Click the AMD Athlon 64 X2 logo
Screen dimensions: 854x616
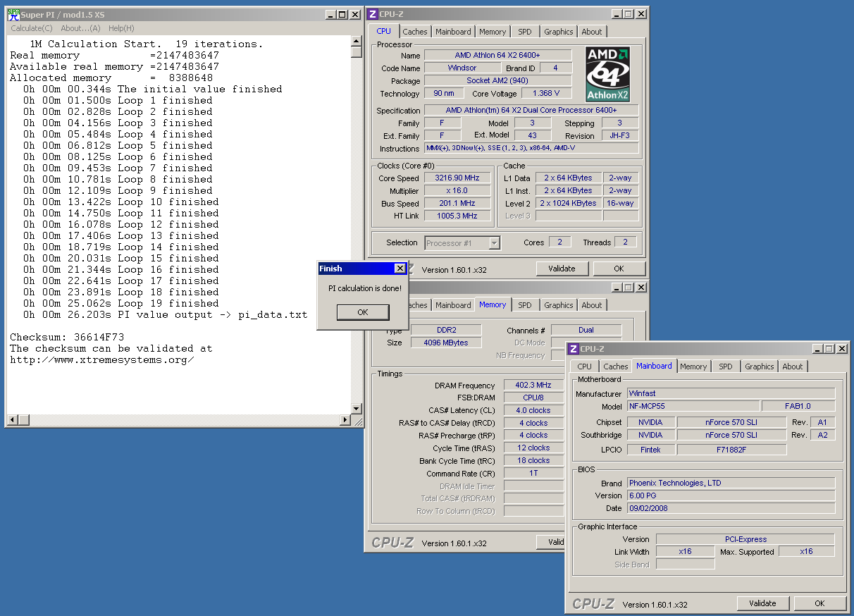[x=608, y=75]
